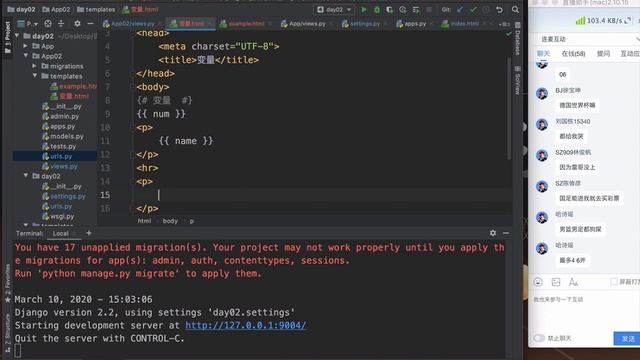Open the online users tab in chat window
The width and height of the screenshot is (640, 360).
tap(573, 53)
